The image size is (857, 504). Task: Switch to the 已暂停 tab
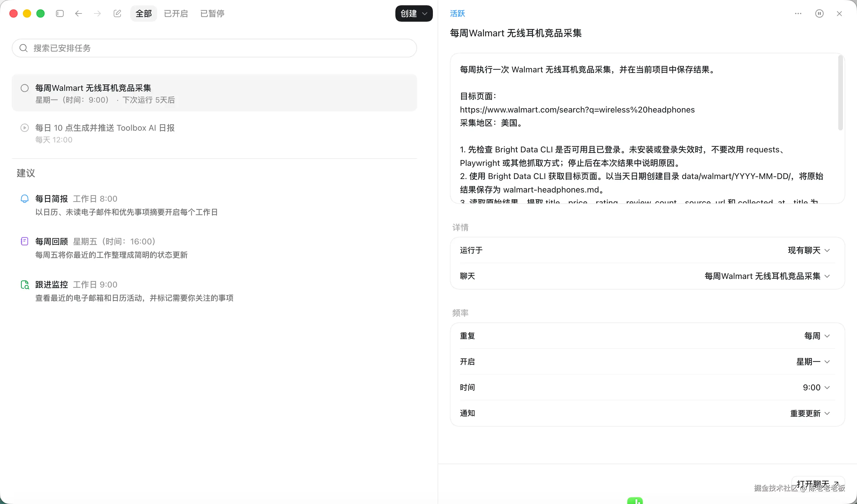pyautogui.click(x=212, y=13)
